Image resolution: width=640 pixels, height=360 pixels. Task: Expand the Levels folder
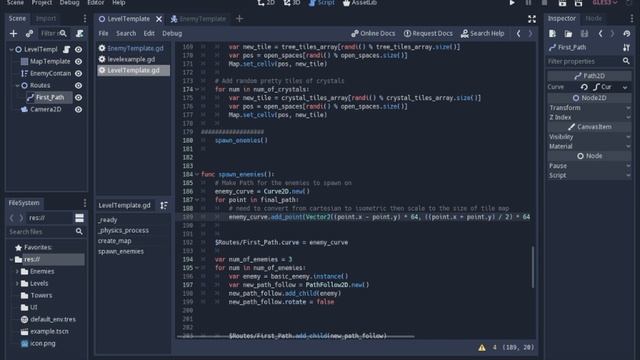click(17, 283)
